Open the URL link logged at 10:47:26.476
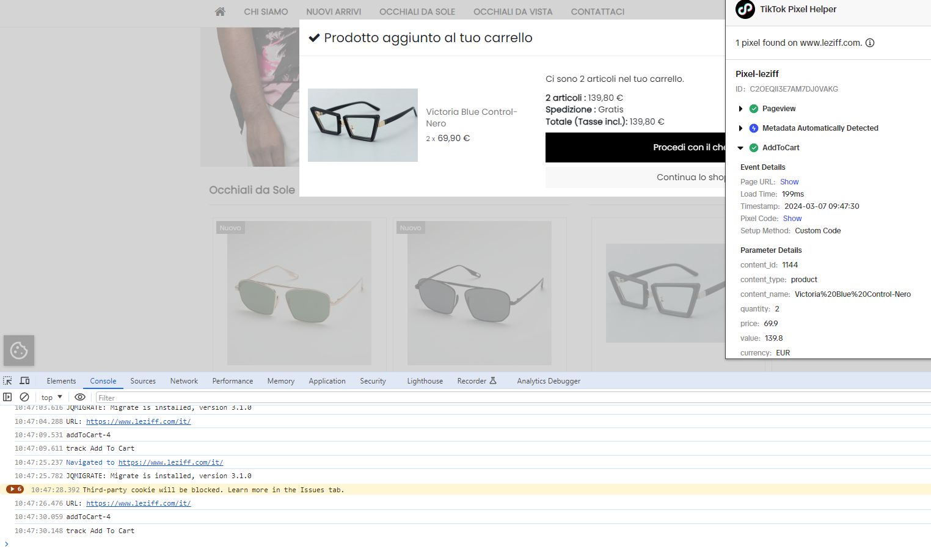 tap(139, 503)
